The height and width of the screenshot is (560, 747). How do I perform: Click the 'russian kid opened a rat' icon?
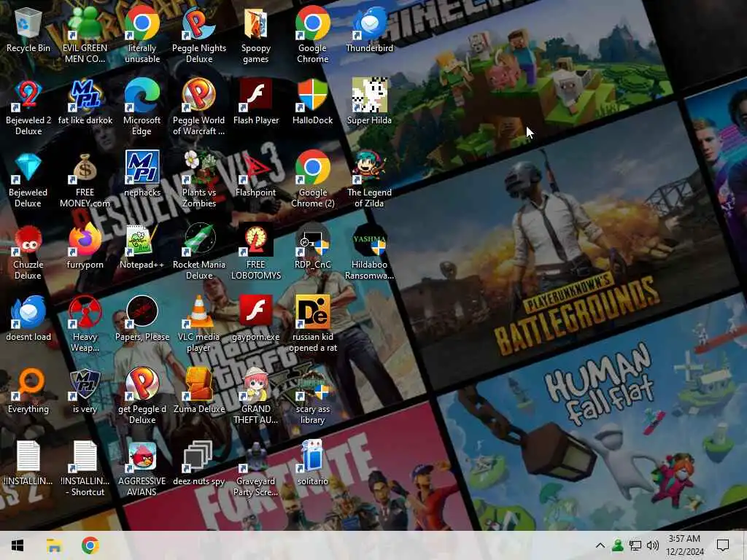pyautogui.click(x=312, y=312)
